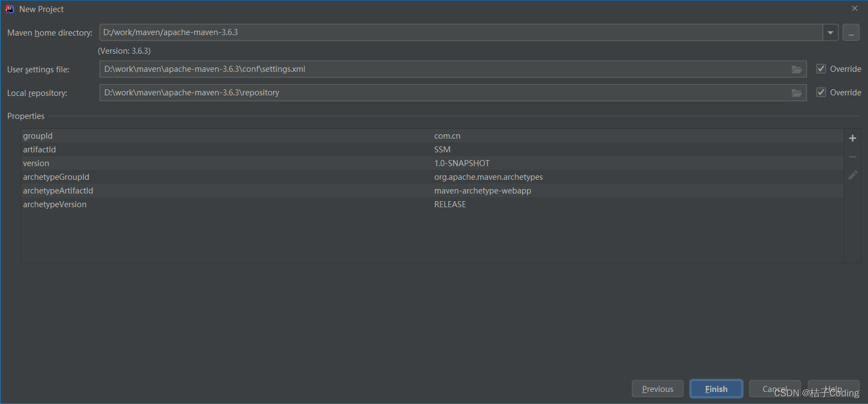Toggle Override for Local repository

click(821, 92)
